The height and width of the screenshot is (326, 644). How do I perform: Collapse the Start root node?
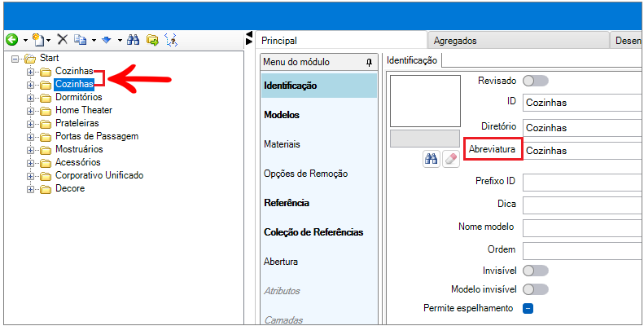(x=15, y=59)
